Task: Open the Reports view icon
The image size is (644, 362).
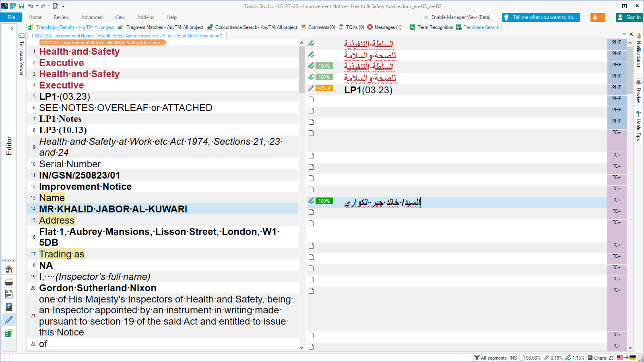Action: (x=9, y=307)
